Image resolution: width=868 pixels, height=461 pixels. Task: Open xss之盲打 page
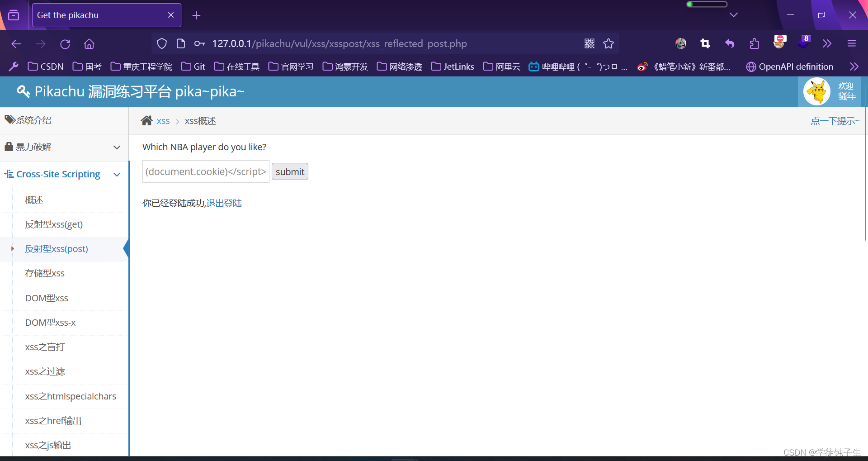coord(45,347)
